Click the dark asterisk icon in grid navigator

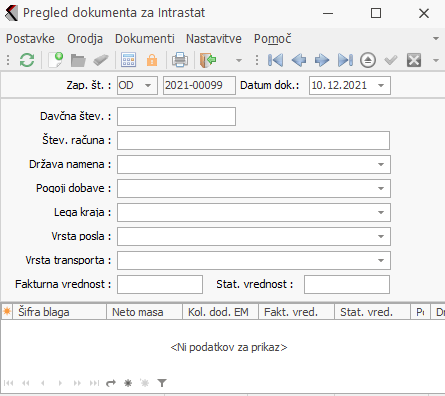click(x=128, y=383)
